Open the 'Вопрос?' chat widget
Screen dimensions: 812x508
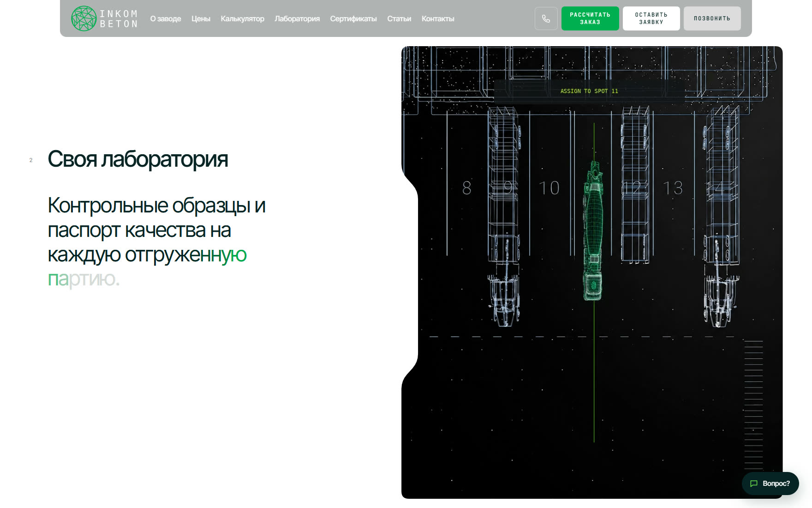tap(770, 484)
